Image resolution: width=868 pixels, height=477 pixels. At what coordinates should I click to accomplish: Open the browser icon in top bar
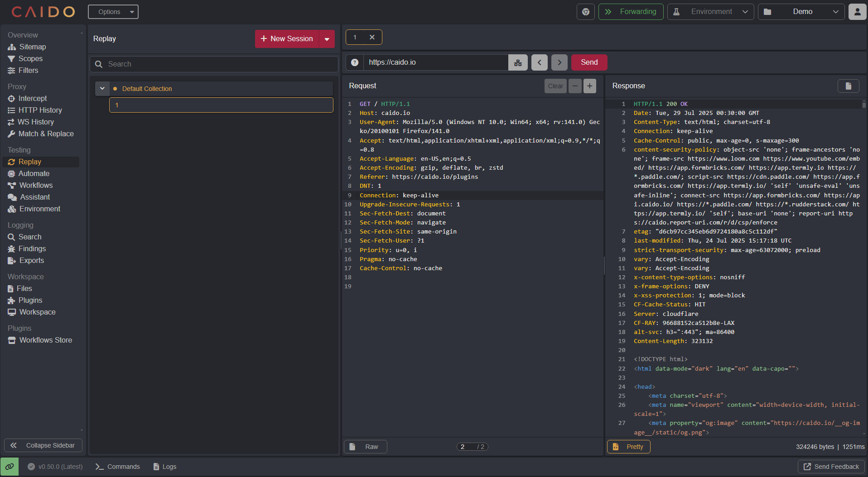coord(585,12)
